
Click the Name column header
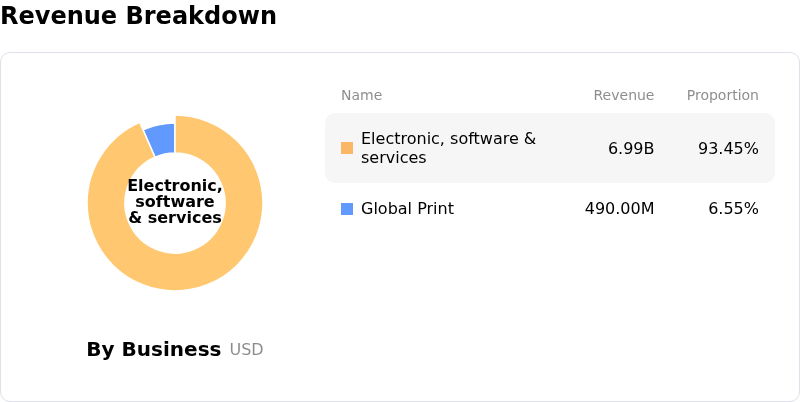(361, 96)
